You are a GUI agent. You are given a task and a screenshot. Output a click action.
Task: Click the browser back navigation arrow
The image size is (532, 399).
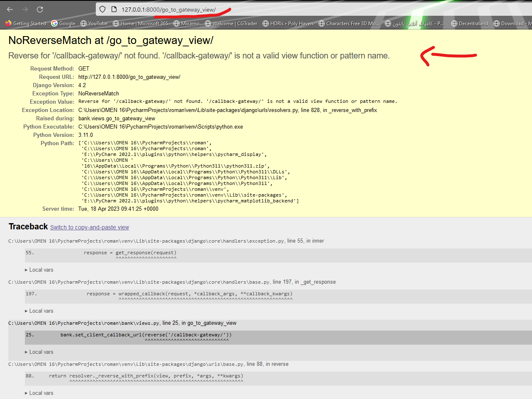(10, 9)
